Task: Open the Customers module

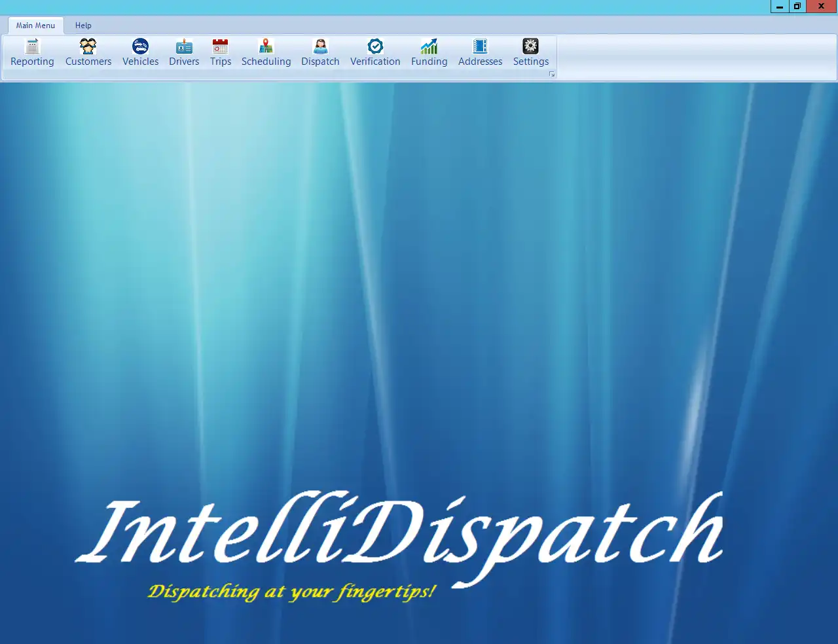Action: [88, 53]
